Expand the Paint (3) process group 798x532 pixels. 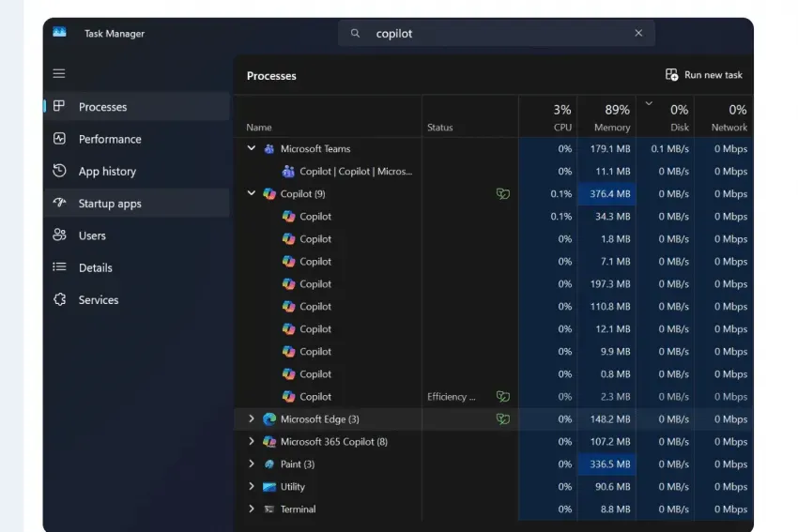(x=251, y=464)
